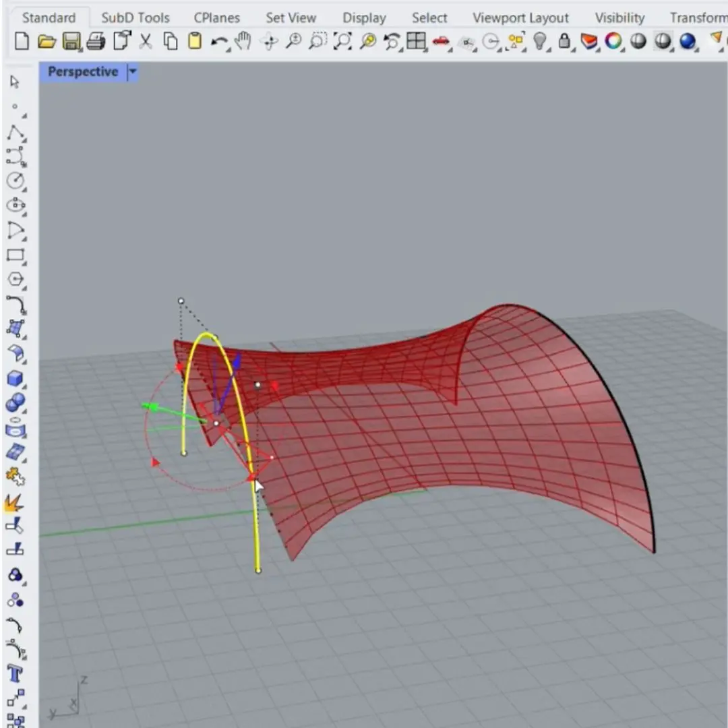
Task: Click the Perspective viewport title label
Action: pyautogui.click(x=82, y=71)
